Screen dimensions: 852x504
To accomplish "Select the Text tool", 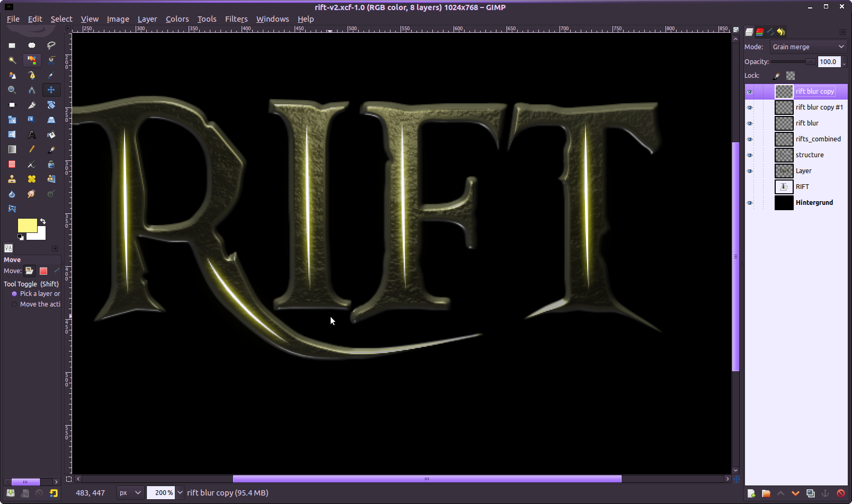I will pyautogui.click(x=32, y=134).
